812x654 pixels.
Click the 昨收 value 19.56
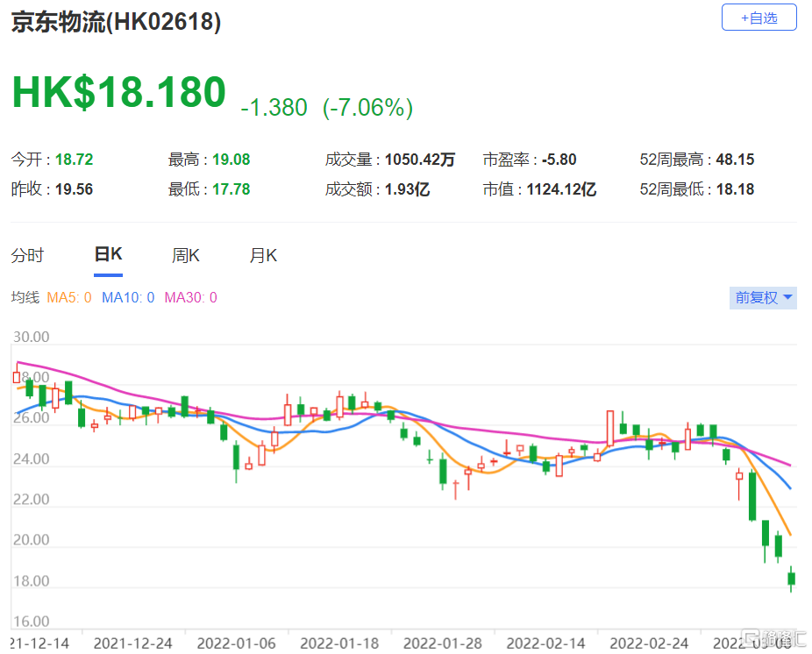coord(74,189)
